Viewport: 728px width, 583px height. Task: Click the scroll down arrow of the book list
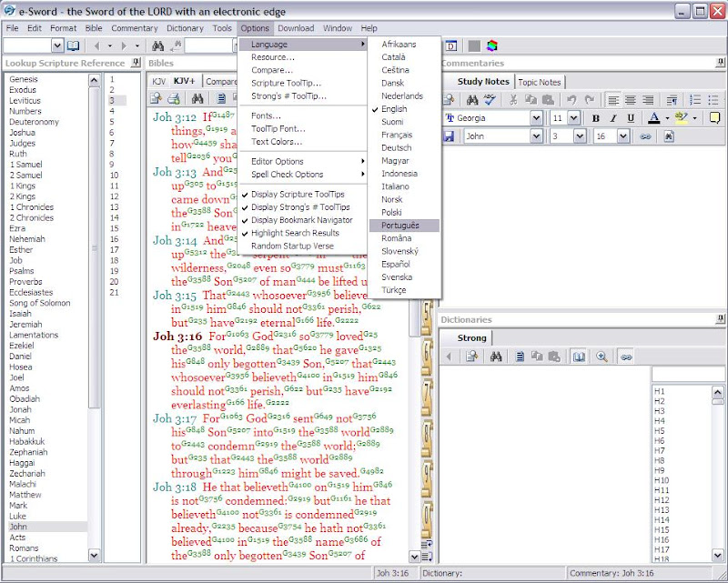tap(94, 555)
